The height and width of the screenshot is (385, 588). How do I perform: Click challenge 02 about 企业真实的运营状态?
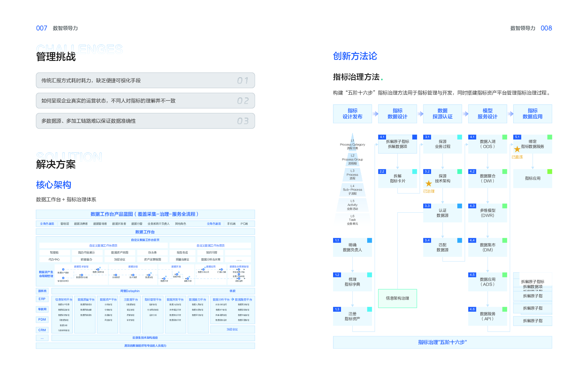[x=145, y=101]
